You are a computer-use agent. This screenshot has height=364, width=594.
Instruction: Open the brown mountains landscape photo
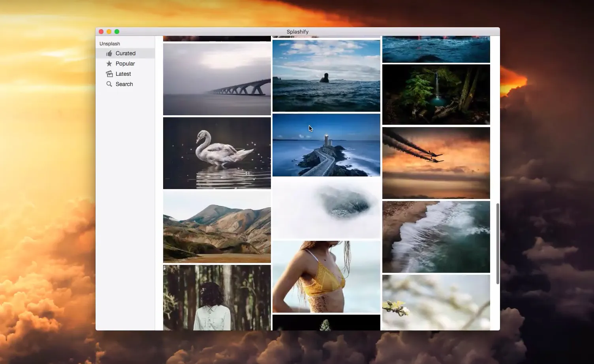(217, 227)
